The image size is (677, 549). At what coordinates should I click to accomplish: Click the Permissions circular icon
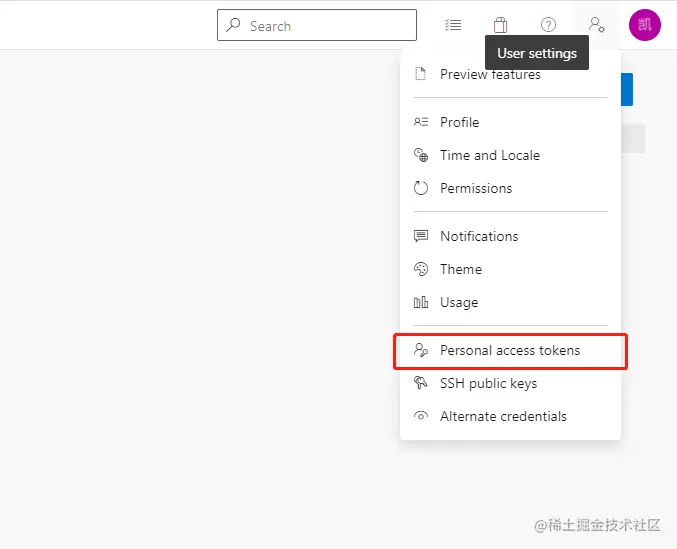(x=421, y=188)
